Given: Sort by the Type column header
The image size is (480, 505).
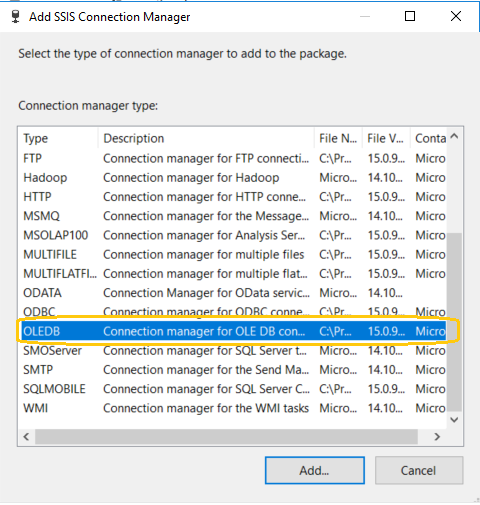Looking at the screenshot, I should (x=58, y=138).
